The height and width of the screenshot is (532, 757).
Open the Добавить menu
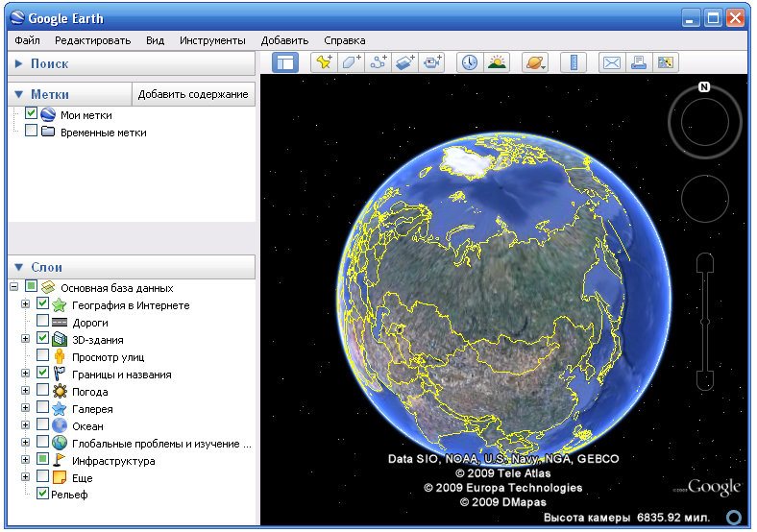(285, 40)
